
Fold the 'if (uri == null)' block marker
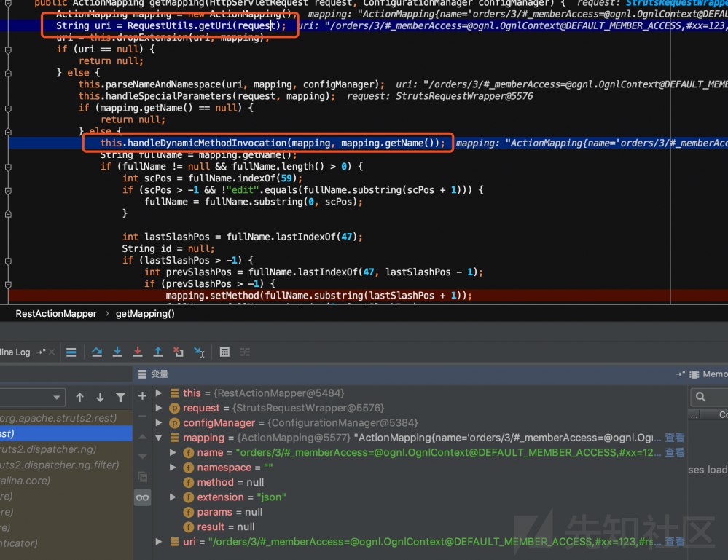[x=8, y=50]
